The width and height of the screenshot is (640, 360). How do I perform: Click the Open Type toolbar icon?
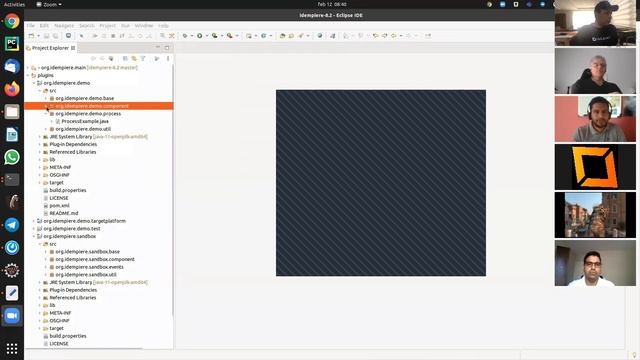282,36
